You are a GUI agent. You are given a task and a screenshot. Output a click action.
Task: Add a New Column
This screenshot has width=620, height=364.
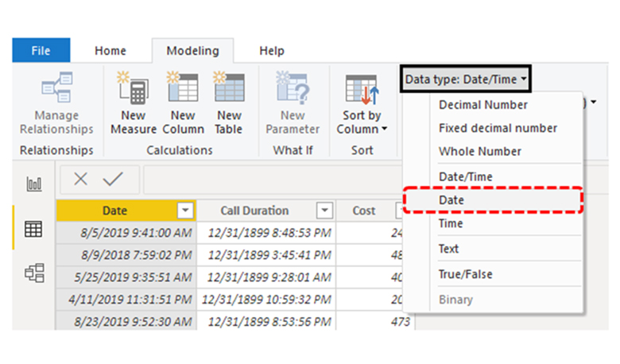coord(183,103)
